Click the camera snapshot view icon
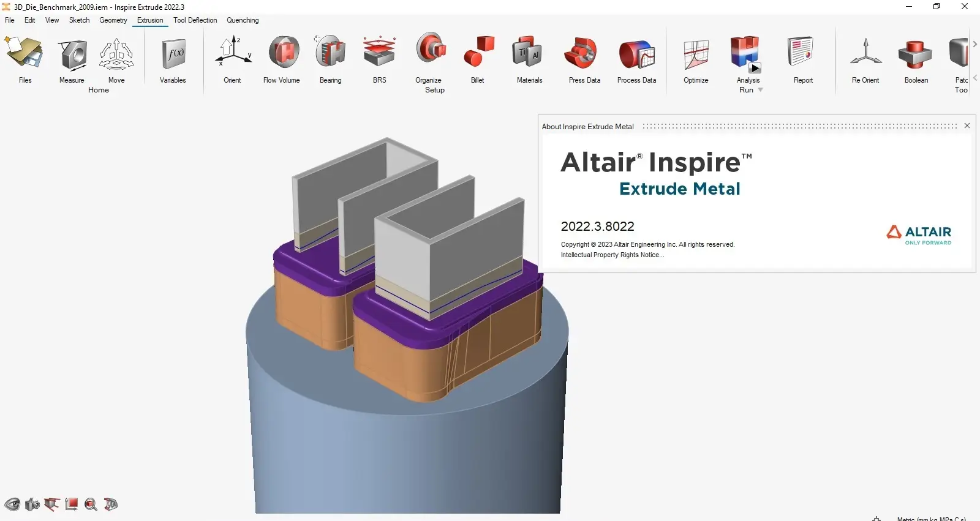The image size is (980, 521). 32,504
